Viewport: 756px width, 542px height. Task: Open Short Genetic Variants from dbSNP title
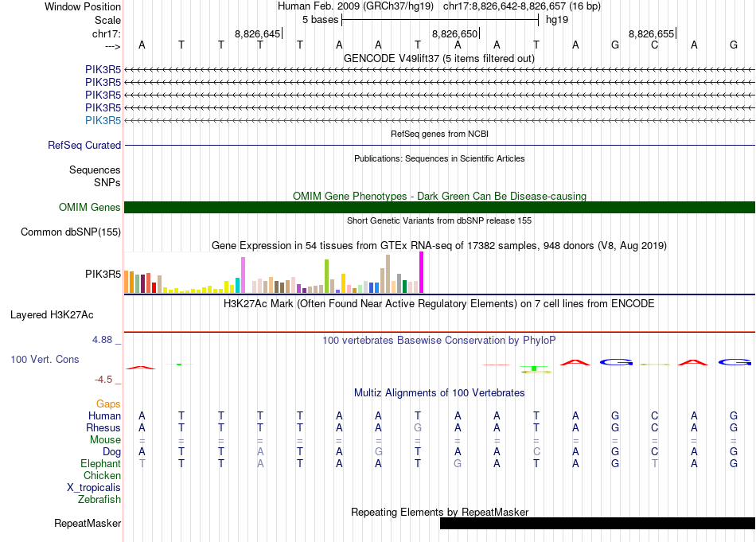439,220
